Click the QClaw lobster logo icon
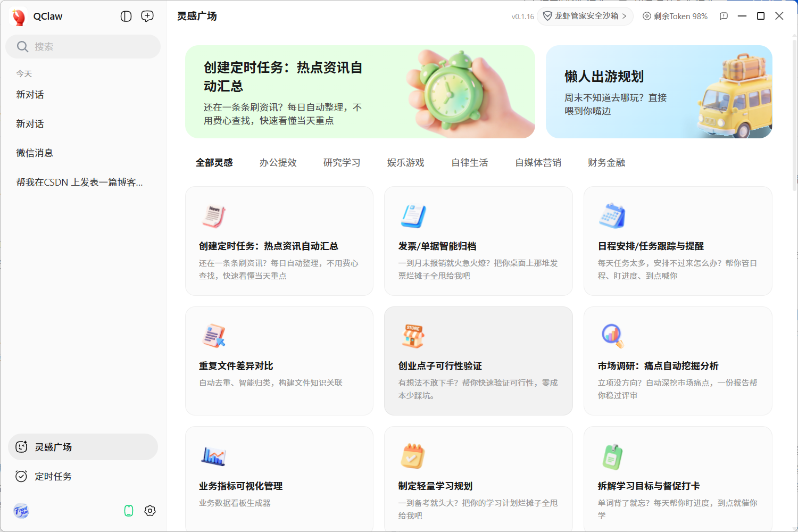 click(19, 16)
